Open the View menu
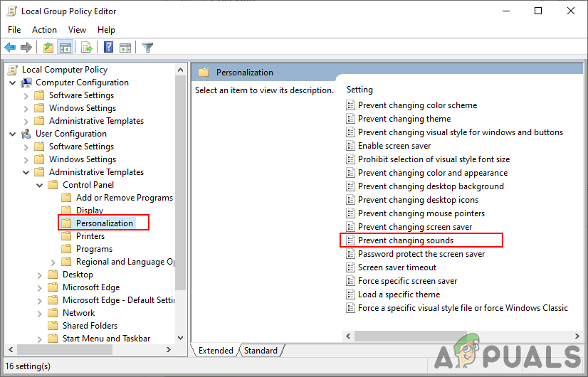 click(77, 30)
